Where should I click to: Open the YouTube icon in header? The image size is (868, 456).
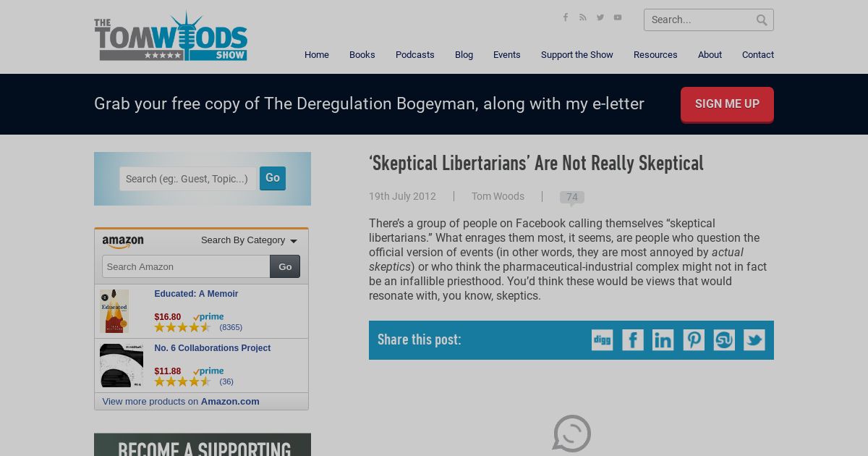[618, 17]
